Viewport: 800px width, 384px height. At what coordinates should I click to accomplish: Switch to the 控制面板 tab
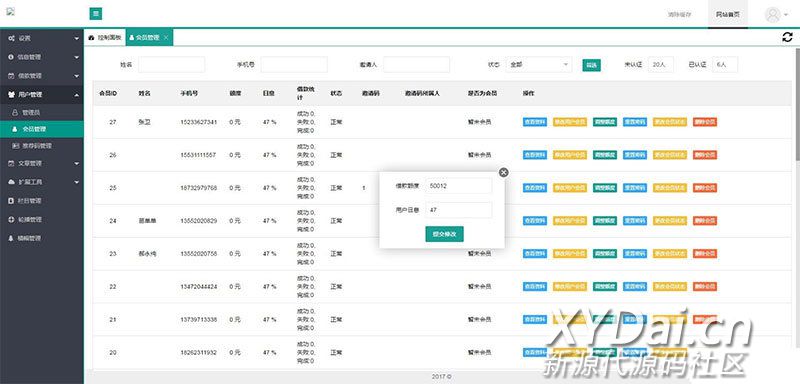coord(105,38)
